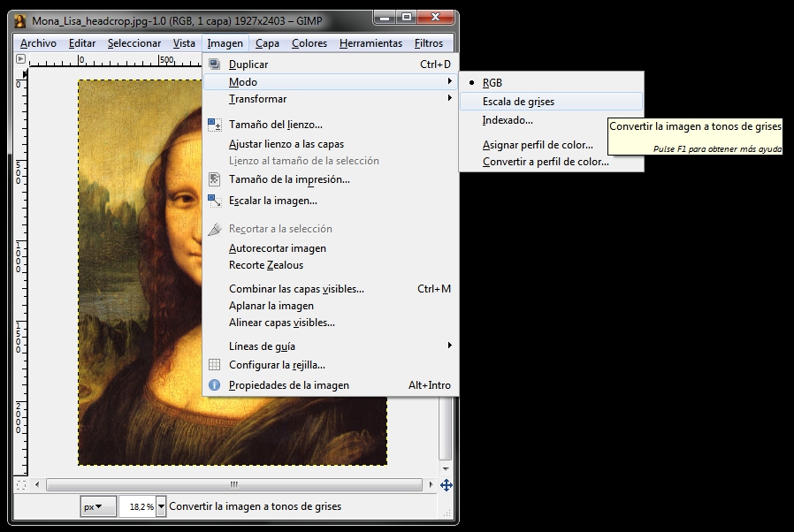
Task: Open the Filtros menu
Action: tap(429, 43)
